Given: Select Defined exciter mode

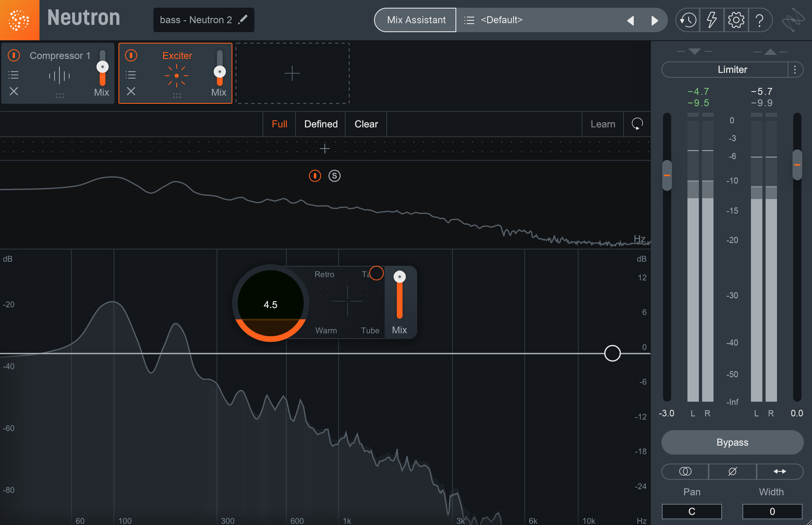Looking at the screenshot, I should [x=321, y=124].
